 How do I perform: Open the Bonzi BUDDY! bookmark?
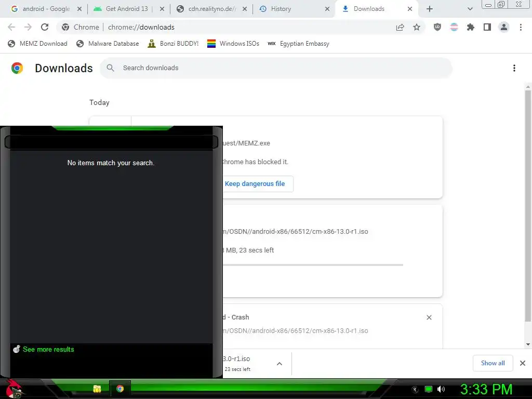click(173, 44)
